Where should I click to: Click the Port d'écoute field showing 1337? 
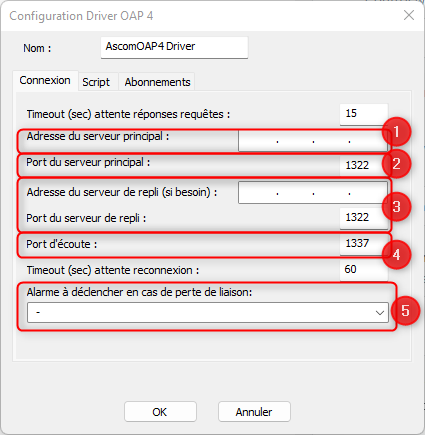pos(364,244)
